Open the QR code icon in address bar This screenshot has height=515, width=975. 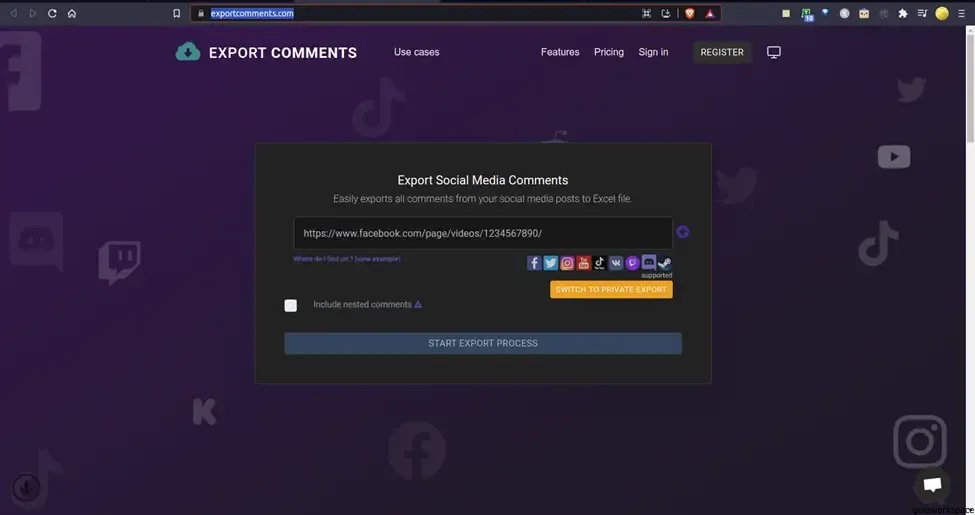[647, 13]
